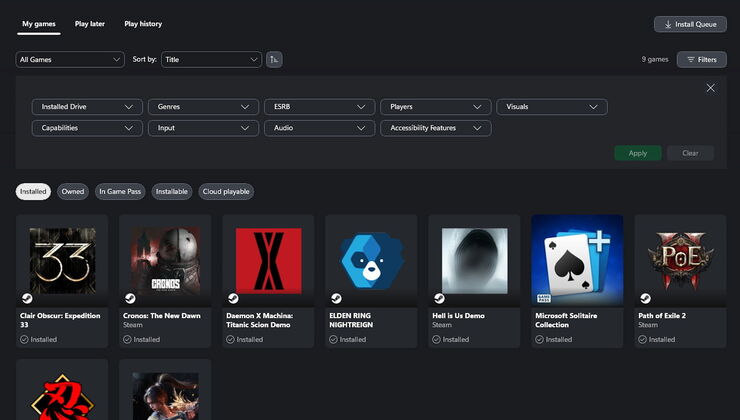Toggle the In Game Pass chip
This screenshot has height=420, width=740.
tap(120, 192)
